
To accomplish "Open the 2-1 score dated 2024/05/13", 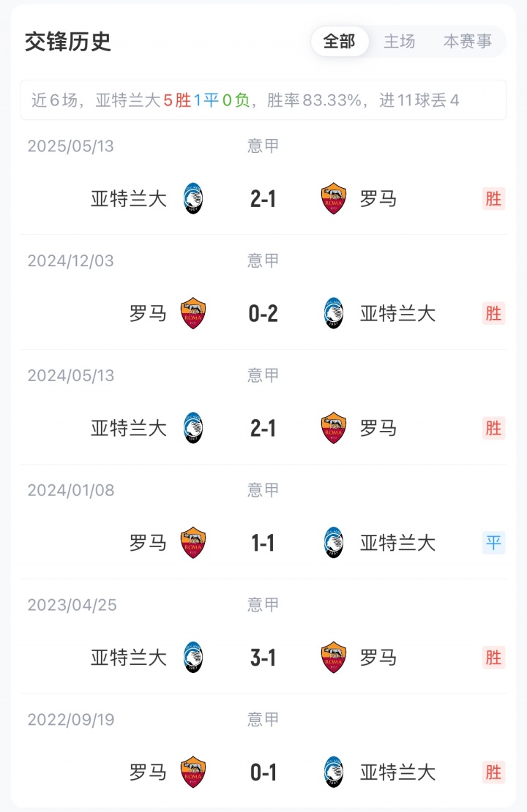I will (x=263, y=428).
